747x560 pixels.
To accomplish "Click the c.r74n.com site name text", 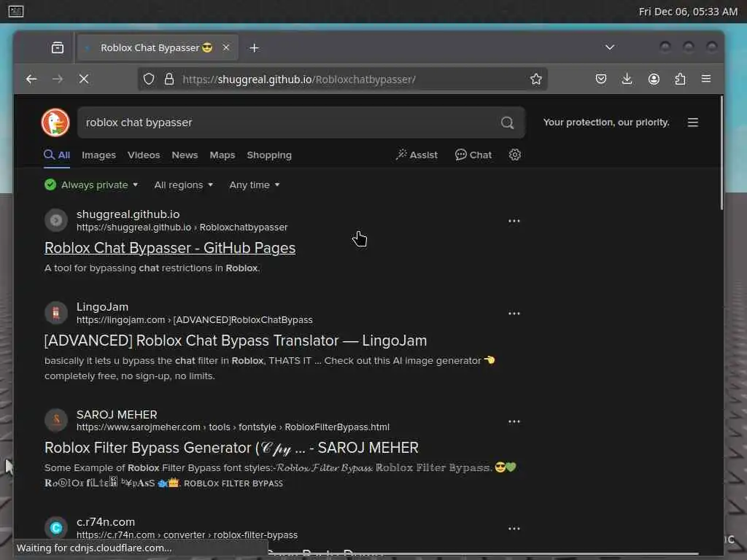I will pyautogui.click(x=106, y=522).
